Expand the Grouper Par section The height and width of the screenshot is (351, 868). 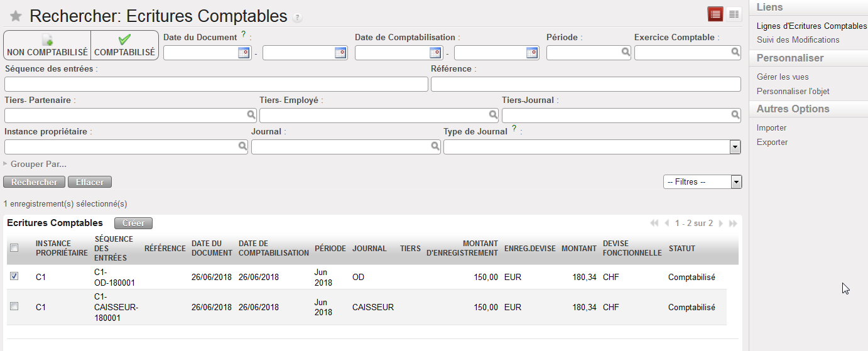(38, 165)
